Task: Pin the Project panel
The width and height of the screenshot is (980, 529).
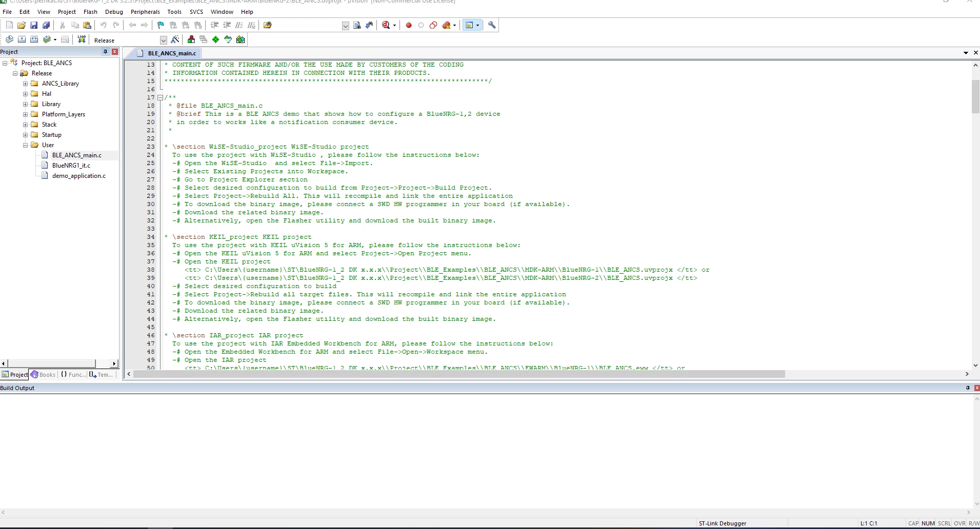Action: (106, 52)
